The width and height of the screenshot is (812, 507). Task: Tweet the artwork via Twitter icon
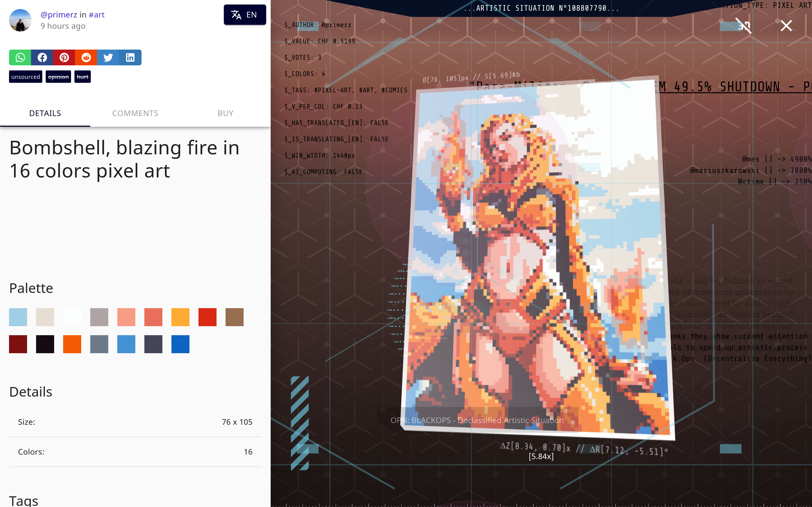pos(108,57)
